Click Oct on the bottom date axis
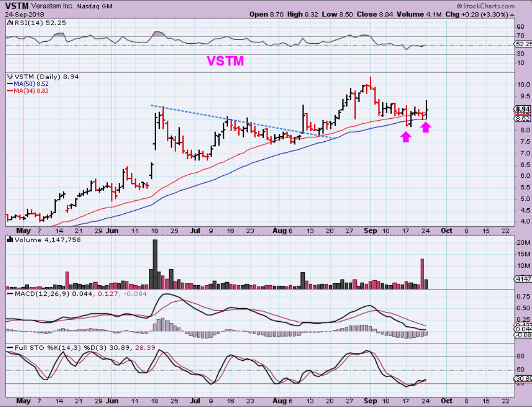Image resolution: width=532 pixels, height=407 pixels. click(x=447, y=401)
